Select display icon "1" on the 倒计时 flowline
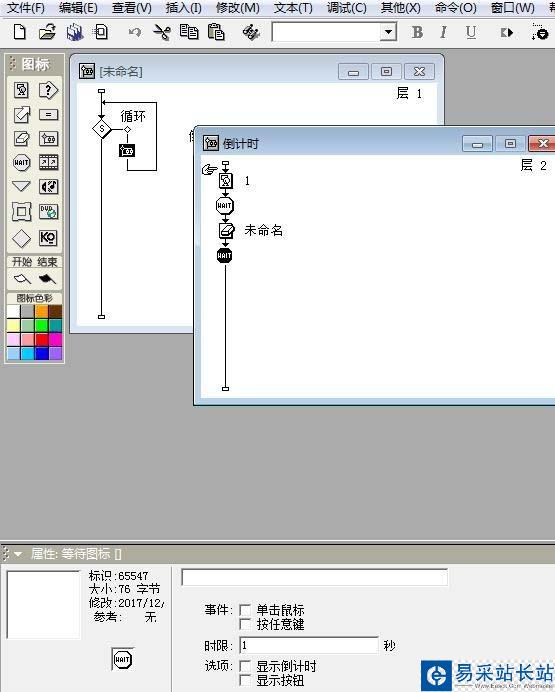 click(225, 181)
